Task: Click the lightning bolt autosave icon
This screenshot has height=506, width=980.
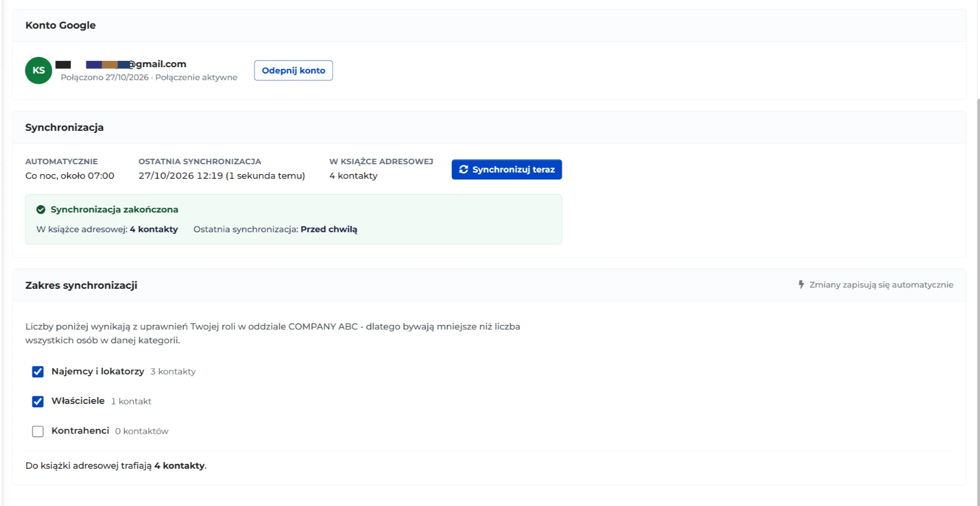Action: [801, 285]
